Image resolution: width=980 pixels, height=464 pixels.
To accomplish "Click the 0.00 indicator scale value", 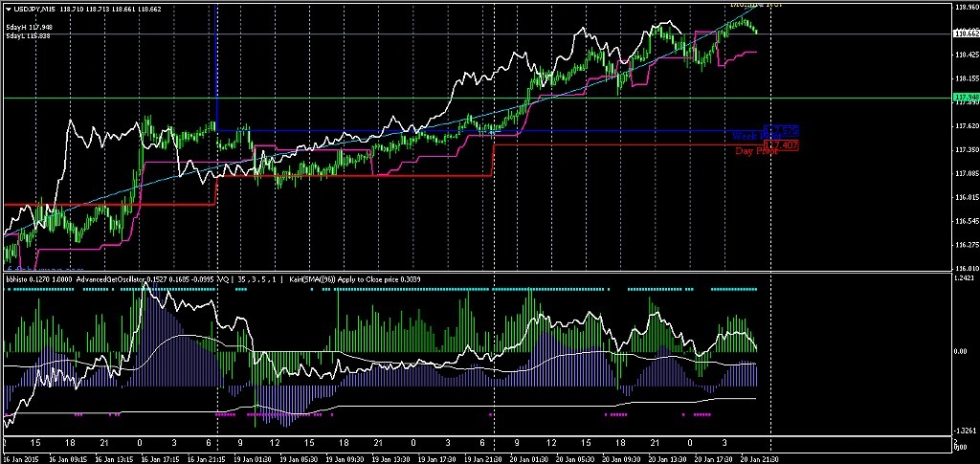I will click(963, 350).
